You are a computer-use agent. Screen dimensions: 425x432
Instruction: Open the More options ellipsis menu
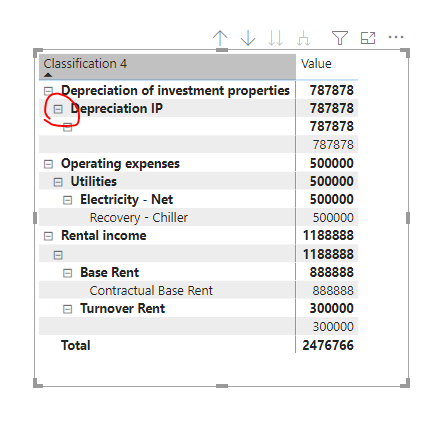[x=396, y=37]
